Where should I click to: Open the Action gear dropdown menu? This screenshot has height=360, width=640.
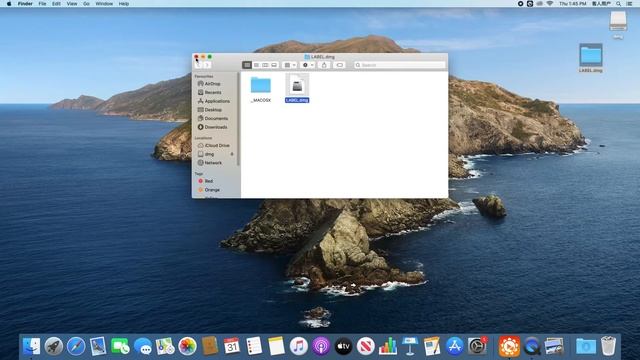click(308, 65)
